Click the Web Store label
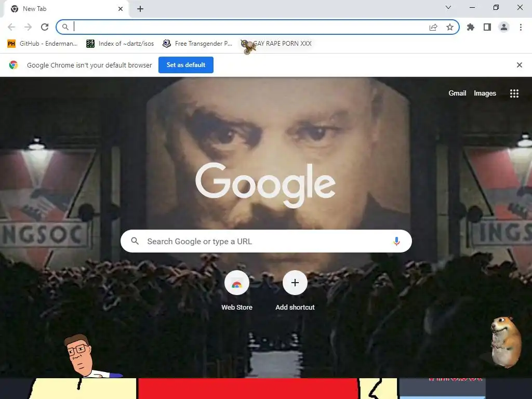This screenshot has width=532, height=399. coord(237,308)
